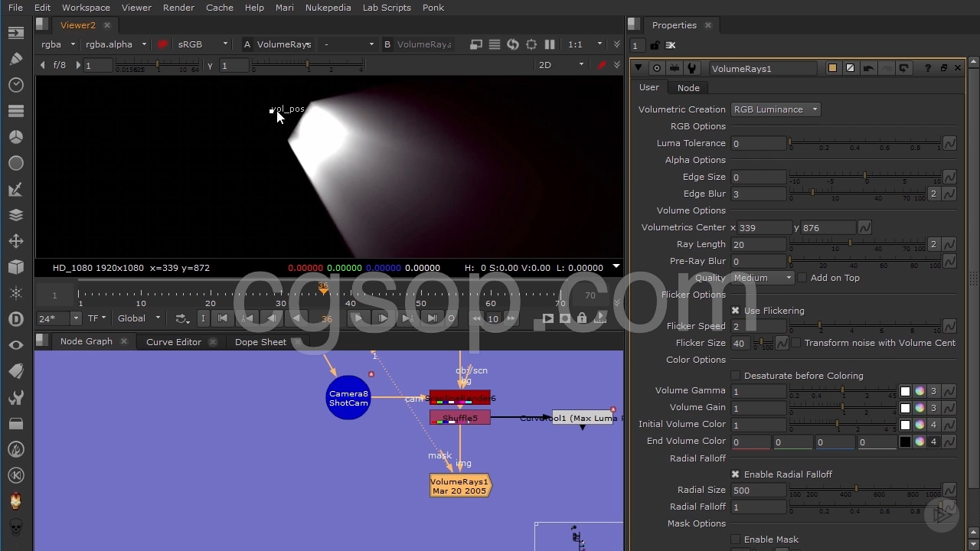Open the Lab Scripts menu
Screen dimensions: 980x551
coord(387,8)
